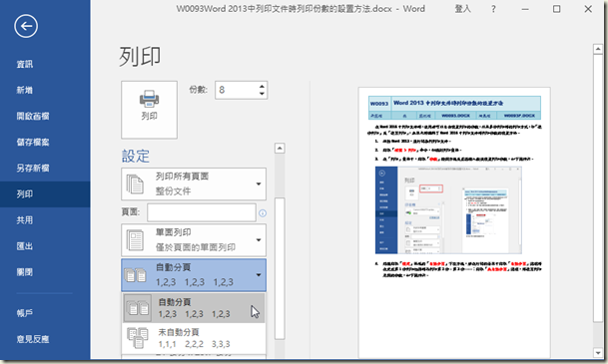Click the preview scrollbar down arrow
Screen dimensions: 608x364
[x=598, y=352]
